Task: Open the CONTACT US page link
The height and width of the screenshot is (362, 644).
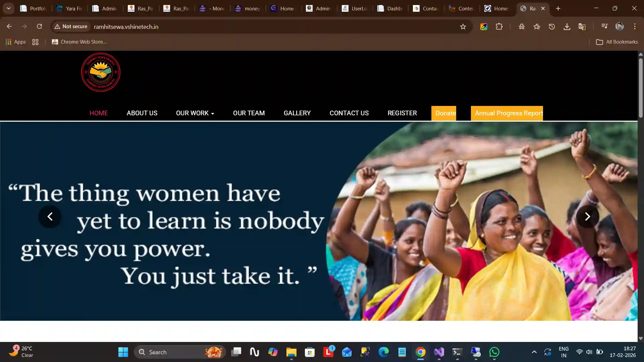Action: [x=349, y=113]
